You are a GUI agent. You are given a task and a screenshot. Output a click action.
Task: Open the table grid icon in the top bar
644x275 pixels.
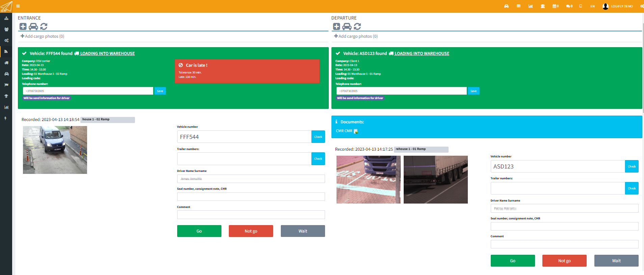[x=518, y=6]
